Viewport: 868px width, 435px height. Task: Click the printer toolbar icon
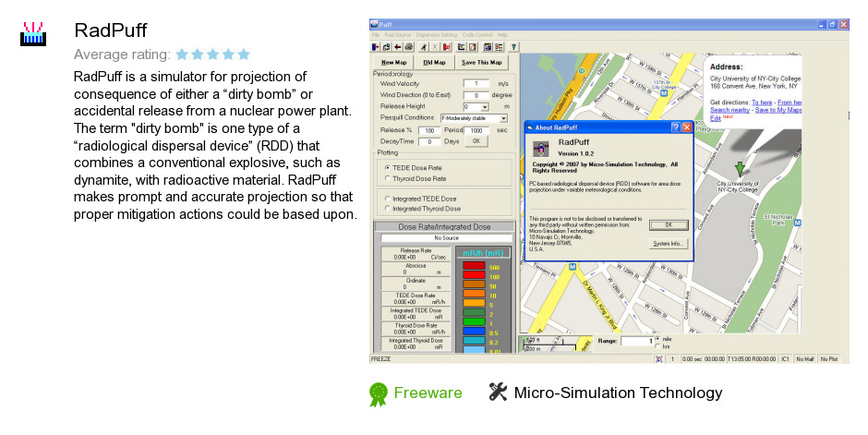pyautogui.click(x=408, y=47)
